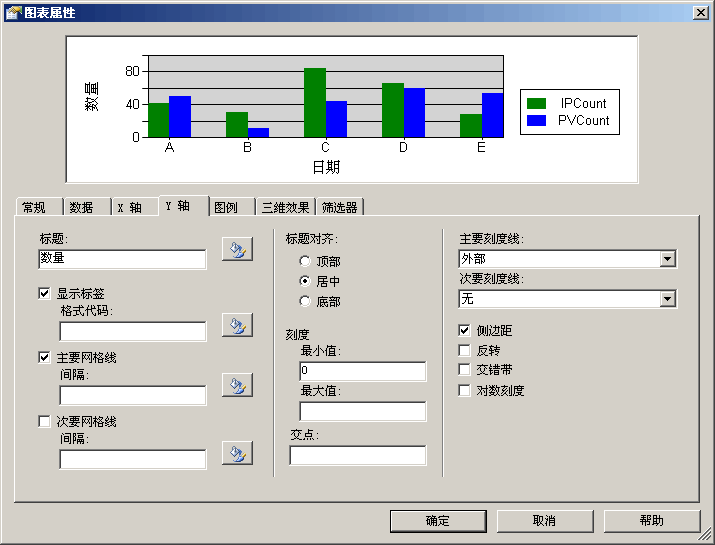
Task: Click the 最大值 input field
Action: tap(363, 411)
